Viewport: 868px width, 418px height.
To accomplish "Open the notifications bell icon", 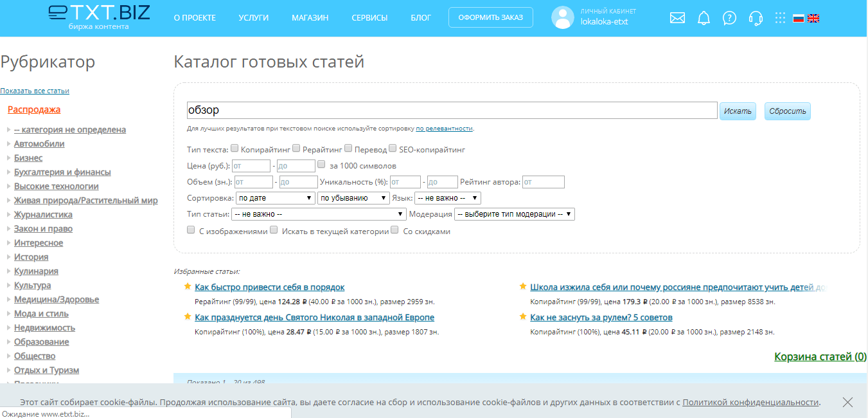I will pos(704,18).
